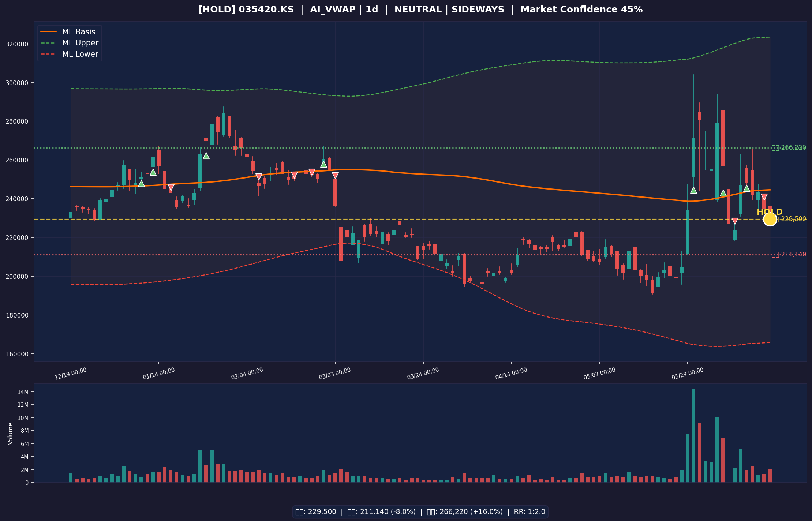Click the 05/29 00:00 date label
The image size is (812, 521).
[x=688, y=374]
